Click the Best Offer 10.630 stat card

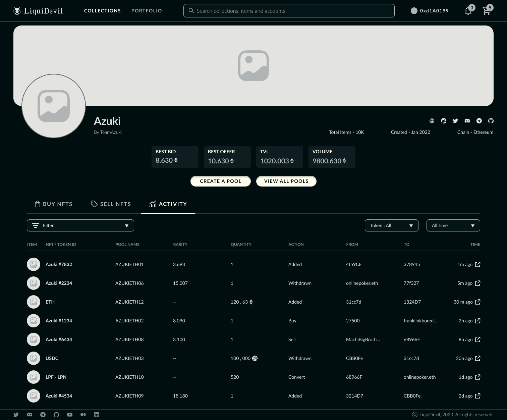pos(227,157)
